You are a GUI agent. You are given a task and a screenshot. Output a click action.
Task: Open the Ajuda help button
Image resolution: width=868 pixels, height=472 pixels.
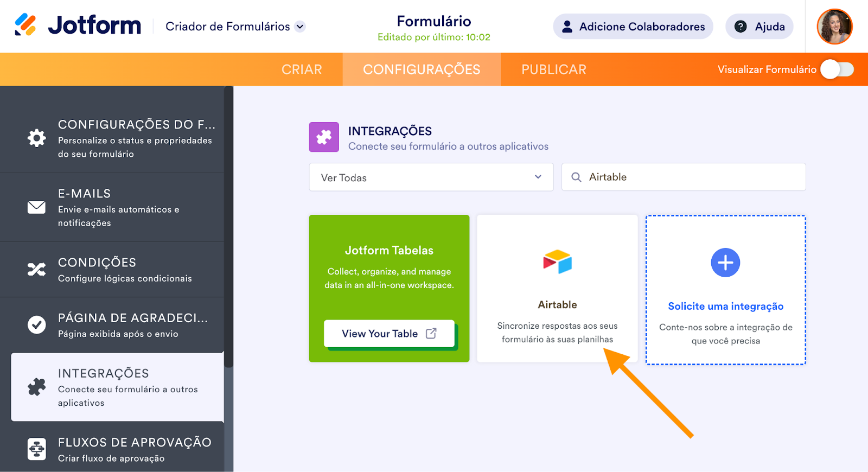pyautogui.click(x=759, y=27)
